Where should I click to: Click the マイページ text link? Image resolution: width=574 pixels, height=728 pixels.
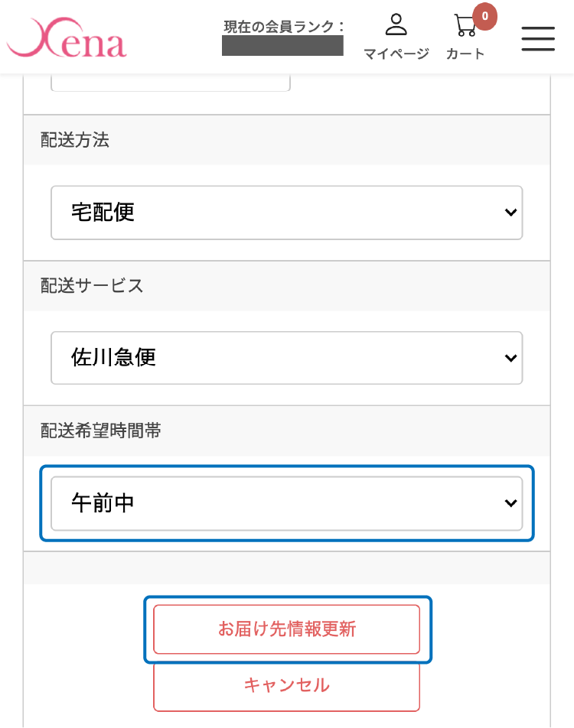[396, 53]
